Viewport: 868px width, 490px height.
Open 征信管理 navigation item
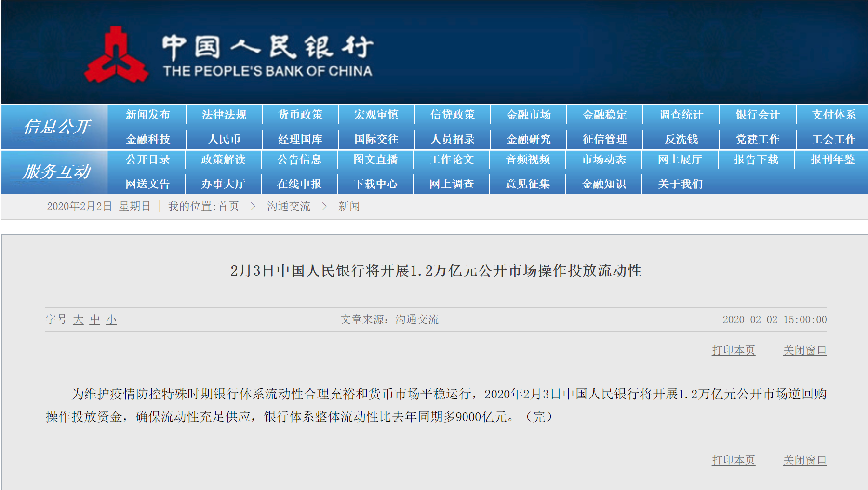[x=604, y=139]
